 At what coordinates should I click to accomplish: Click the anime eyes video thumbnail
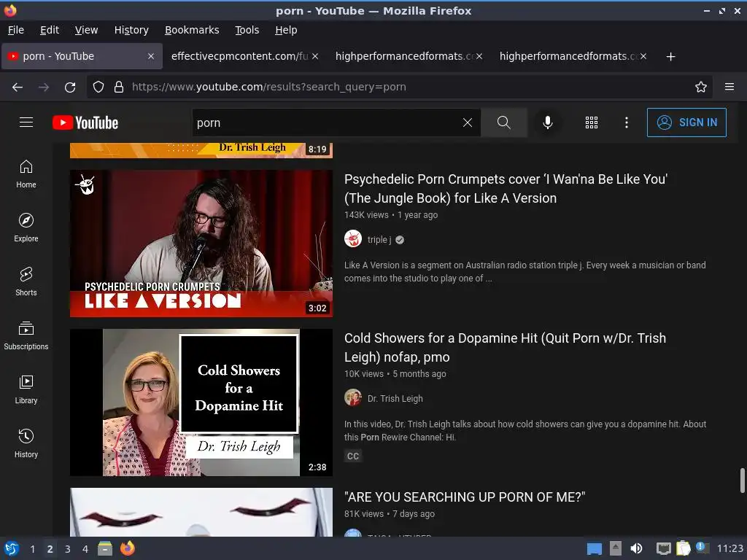201,513
